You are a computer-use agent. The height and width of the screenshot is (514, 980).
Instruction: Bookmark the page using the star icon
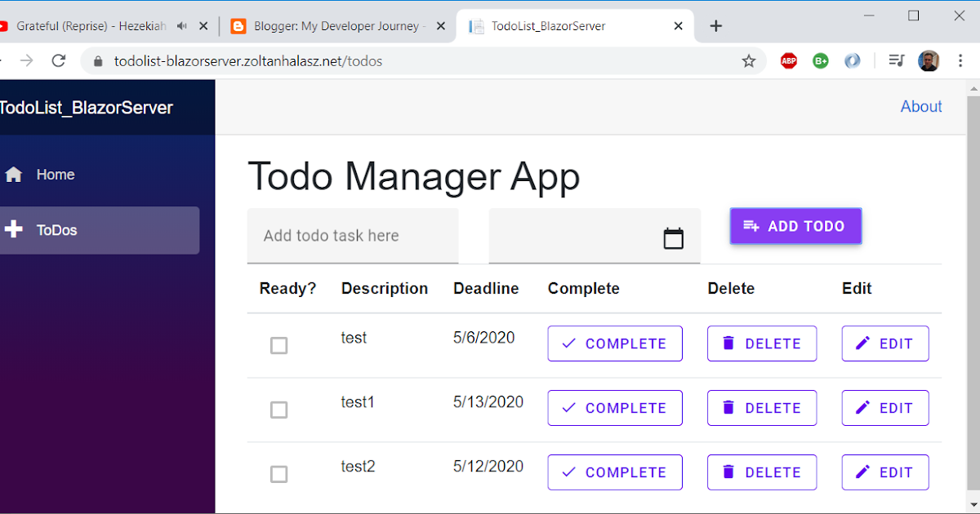coord(749,60)
